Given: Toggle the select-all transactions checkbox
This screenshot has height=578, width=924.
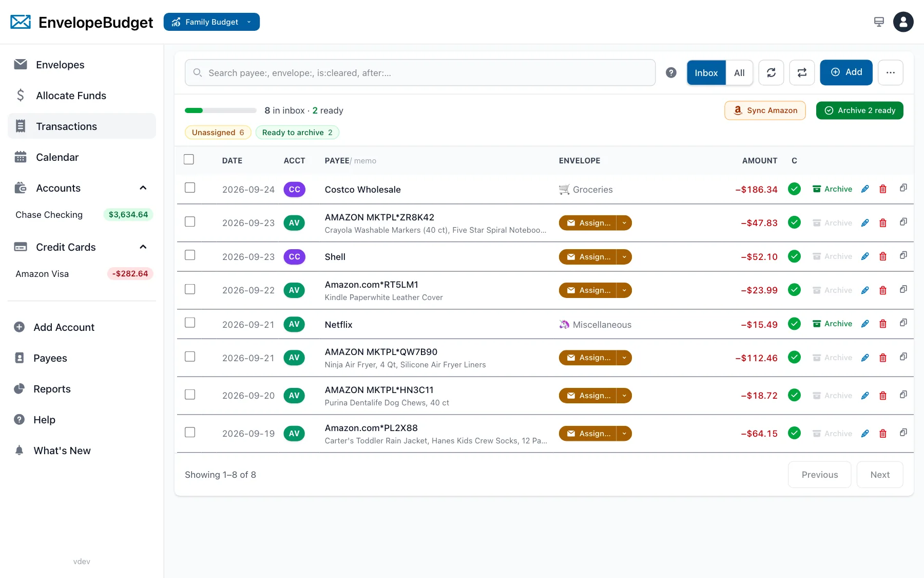Looking at the screenshot, I should [x=189, y=159].
